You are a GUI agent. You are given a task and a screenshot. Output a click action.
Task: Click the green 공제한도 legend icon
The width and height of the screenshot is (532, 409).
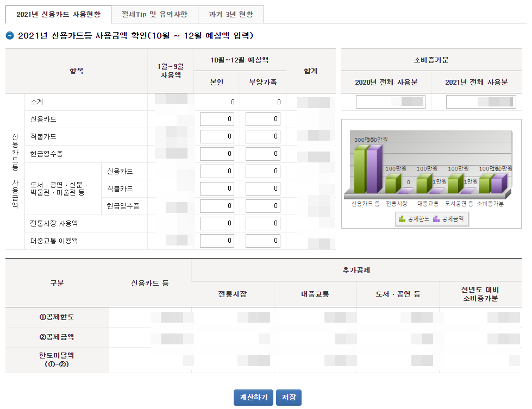pos(402,219)
